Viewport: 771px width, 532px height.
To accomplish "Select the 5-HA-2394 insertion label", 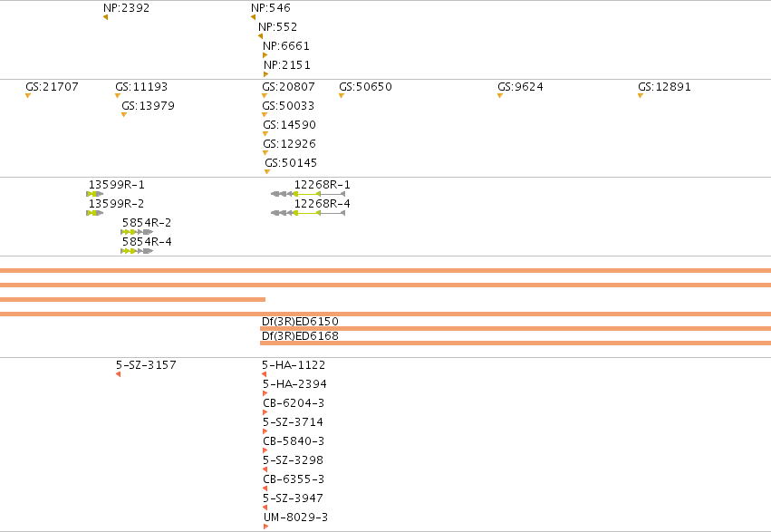I will 294,384.
